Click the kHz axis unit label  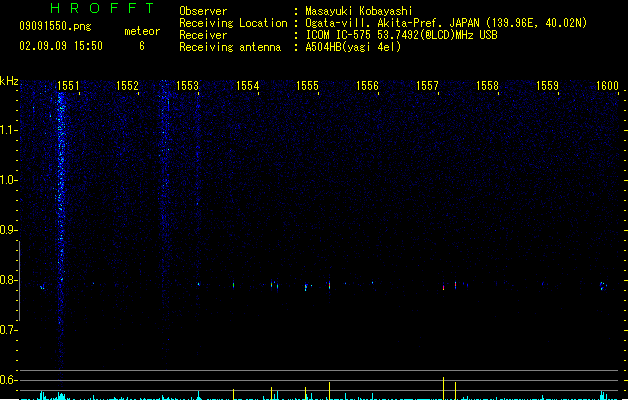(x=9, y=81)
